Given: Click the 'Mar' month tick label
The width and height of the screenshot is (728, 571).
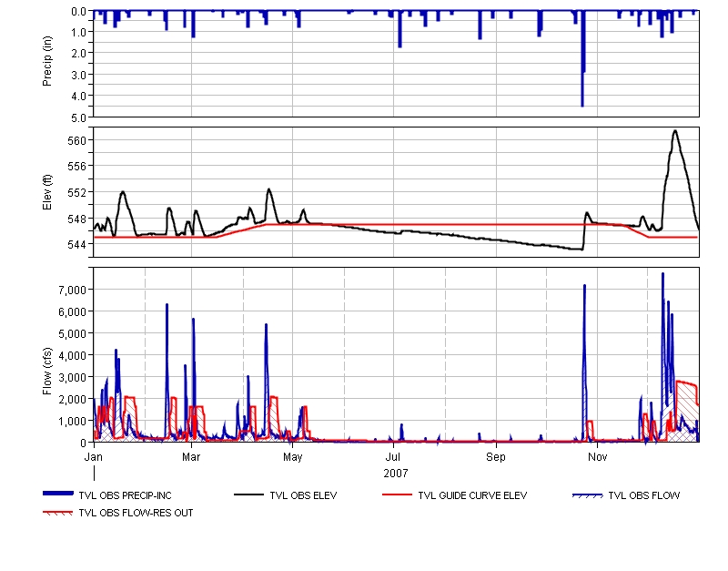Looking at the screenshot, I should pyautogui.click(x=191, y=455).
